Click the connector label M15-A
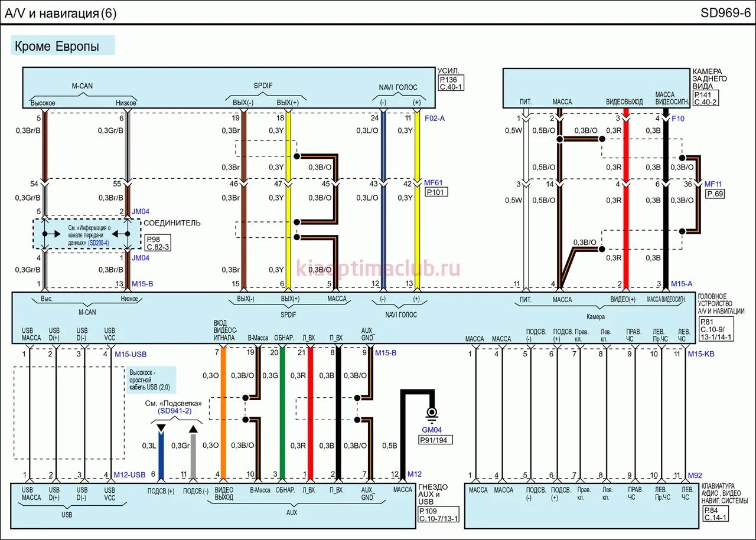The height and width of the screenshot is (540, 756). (x=681, y=284)
